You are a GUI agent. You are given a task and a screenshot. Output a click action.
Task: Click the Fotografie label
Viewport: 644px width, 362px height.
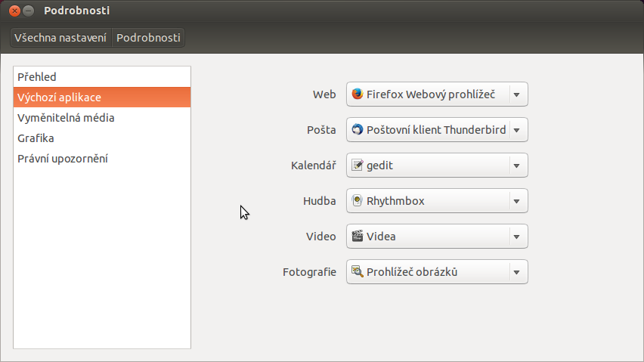[x=309, y=272]
